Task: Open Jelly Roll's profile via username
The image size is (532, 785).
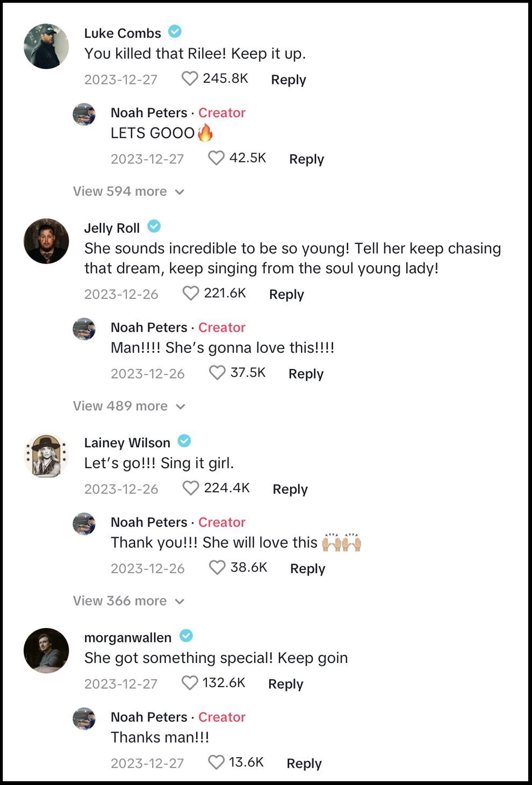Action: 111,228
